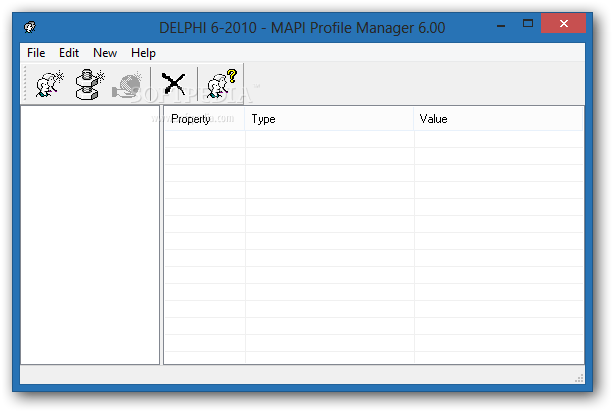Maximize the MAPI Profile Manager window
This screenshot has width=613, height=412.
(x=528, y=23)
